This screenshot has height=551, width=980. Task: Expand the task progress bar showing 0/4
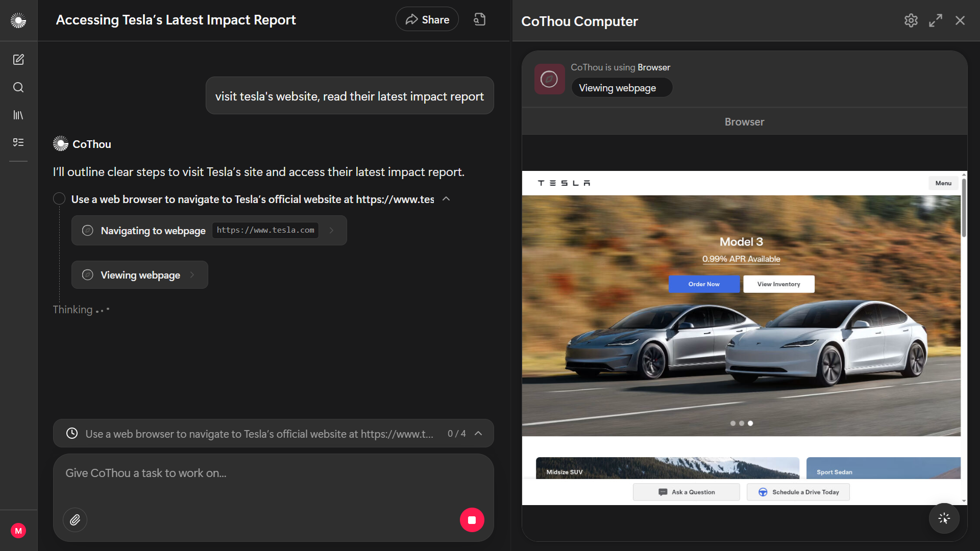pyautogui.click(x=478, y=433)
